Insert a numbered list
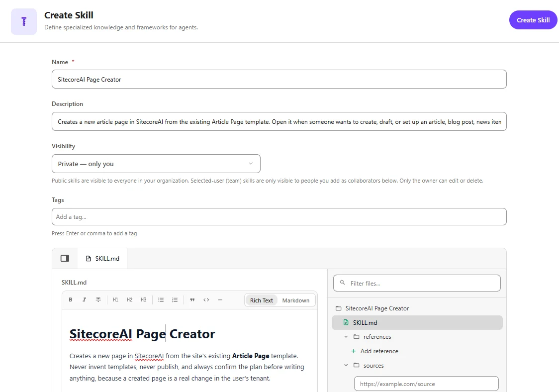Viewport: 559px width, 392px height. coord(175,299)
